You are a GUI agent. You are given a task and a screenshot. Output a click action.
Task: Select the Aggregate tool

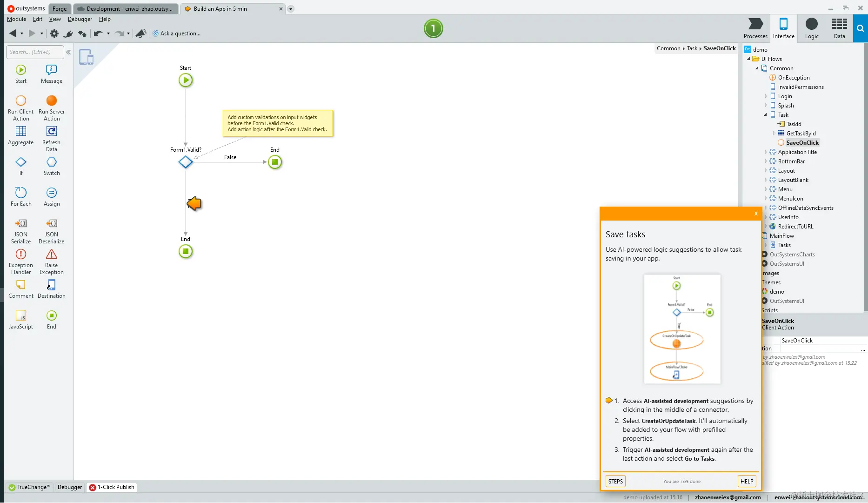(x=21, y=135)
